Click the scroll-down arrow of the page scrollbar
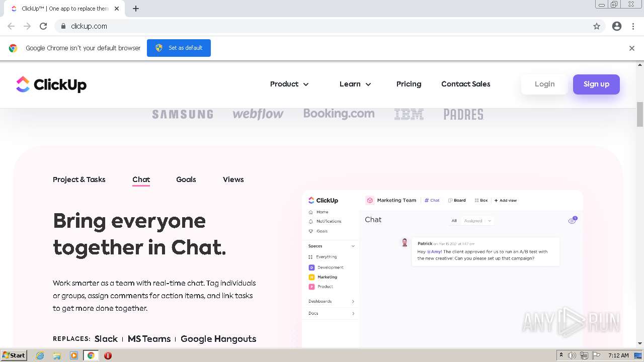The height and width of the screenshot is (362, 644). click(x=640, y=344)
